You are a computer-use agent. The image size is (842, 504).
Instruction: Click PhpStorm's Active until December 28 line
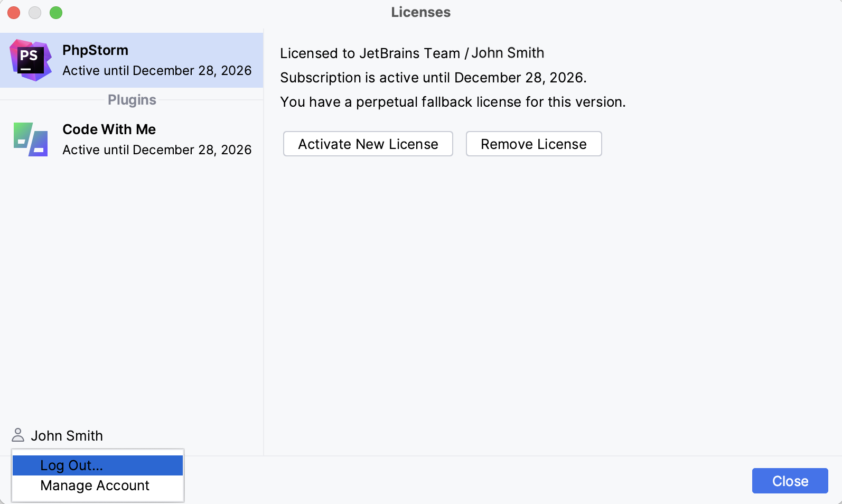[x=157, y=71]
